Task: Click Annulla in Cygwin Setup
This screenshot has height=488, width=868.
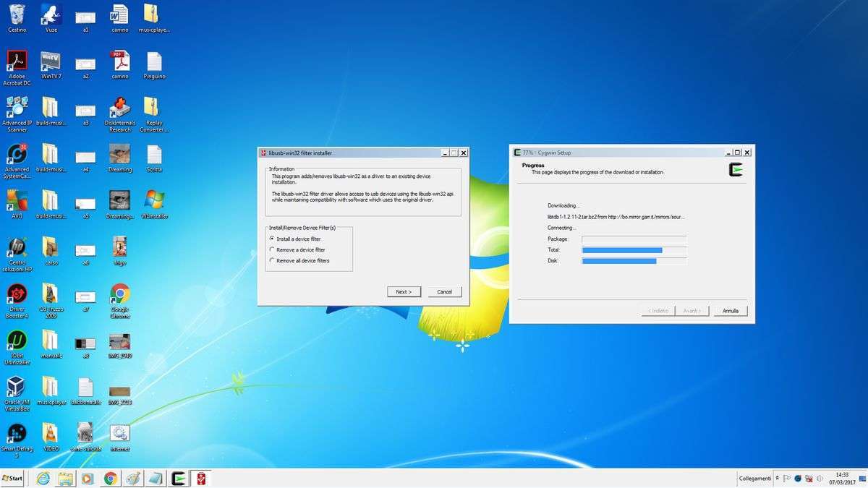Action: [731, 311]
